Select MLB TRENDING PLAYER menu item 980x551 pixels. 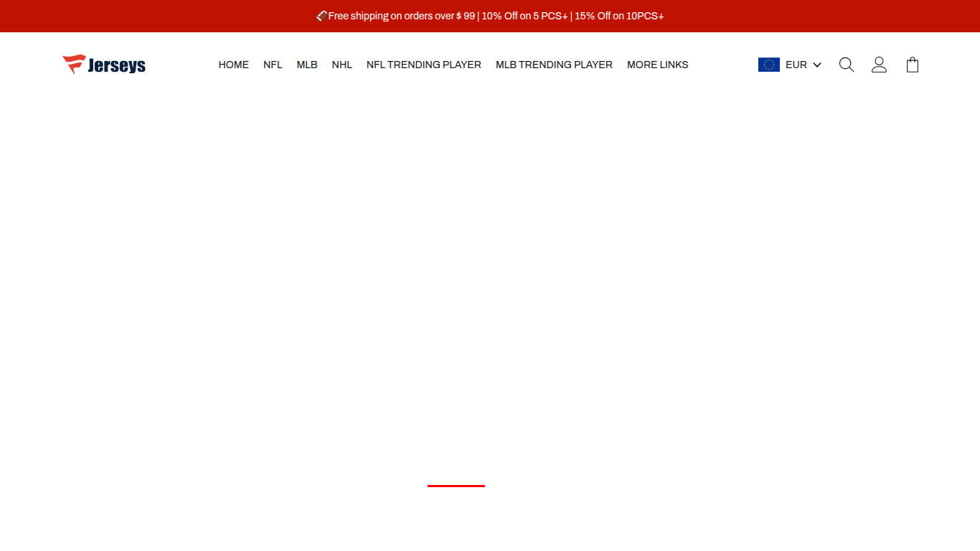(554, 65)
